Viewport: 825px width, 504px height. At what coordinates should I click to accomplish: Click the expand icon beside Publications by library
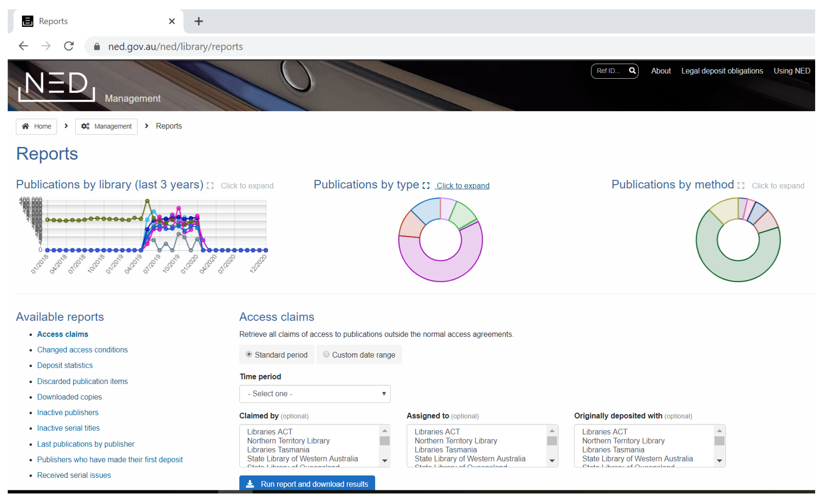(x=210, y=186)
